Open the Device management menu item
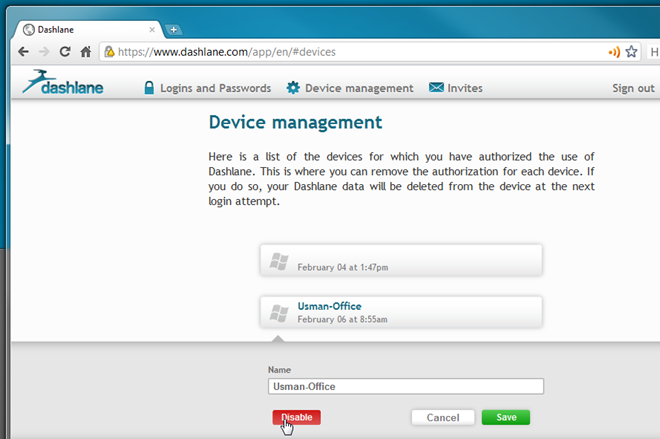660x439 pixels. (x=359, y=88)
